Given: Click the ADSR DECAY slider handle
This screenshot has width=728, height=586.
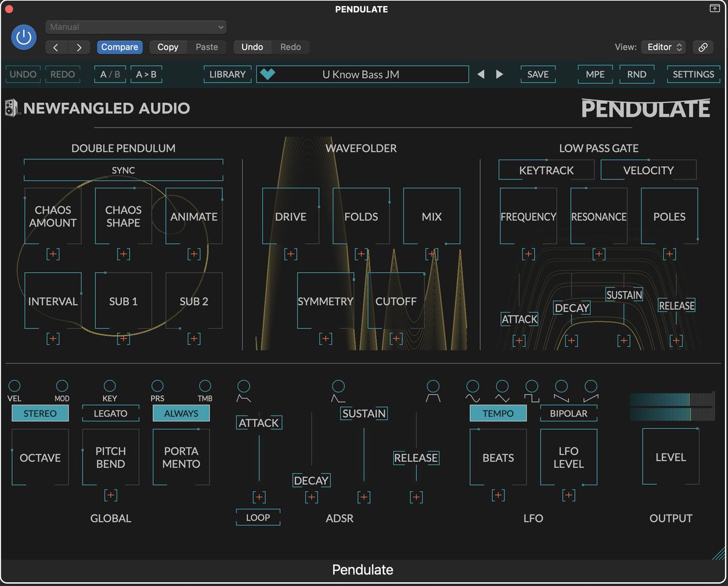Looking at the screenshot, I should (311, 480).
